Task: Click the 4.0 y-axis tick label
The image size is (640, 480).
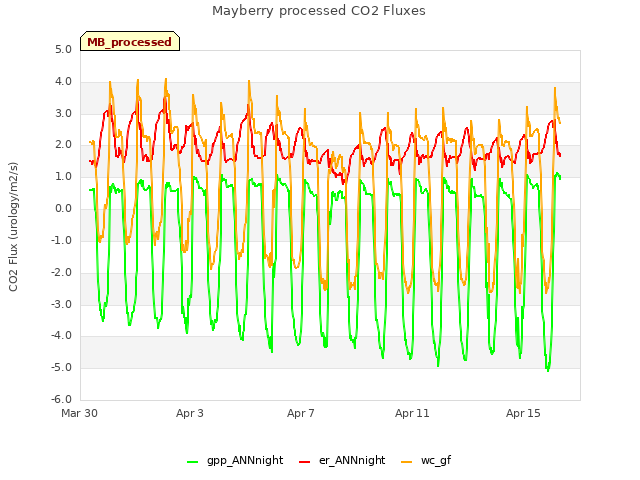Action: (x=63, y=81)
